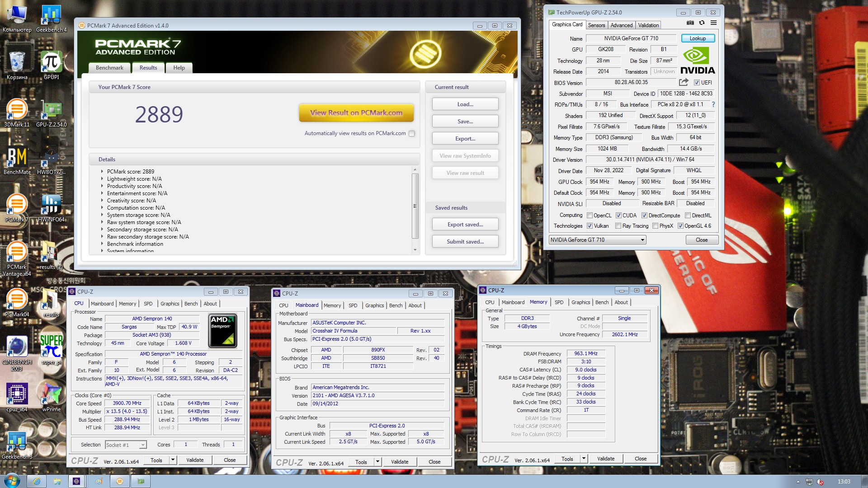Open Internet Explorer from the taskbar
The height and width of the screenshot is (488, 868).
coord(37,481)
